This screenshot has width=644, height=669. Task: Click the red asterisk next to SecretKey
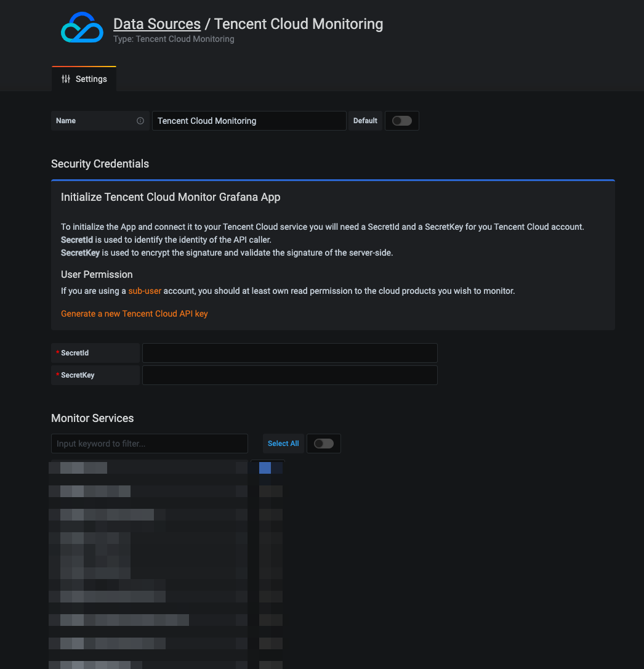[57, 375]
